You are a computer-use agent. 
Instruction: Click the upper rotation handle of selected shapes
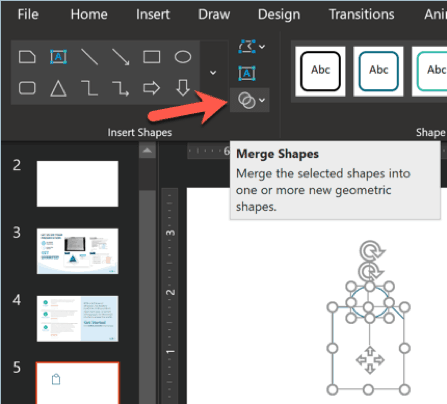pos(372,251)
